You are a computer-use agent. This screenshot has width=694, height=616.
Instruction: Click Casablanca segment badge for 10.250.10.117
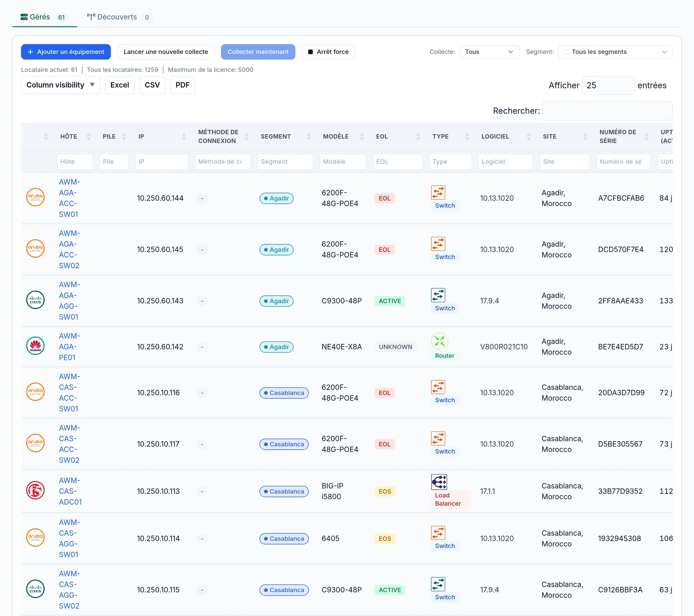284,444
